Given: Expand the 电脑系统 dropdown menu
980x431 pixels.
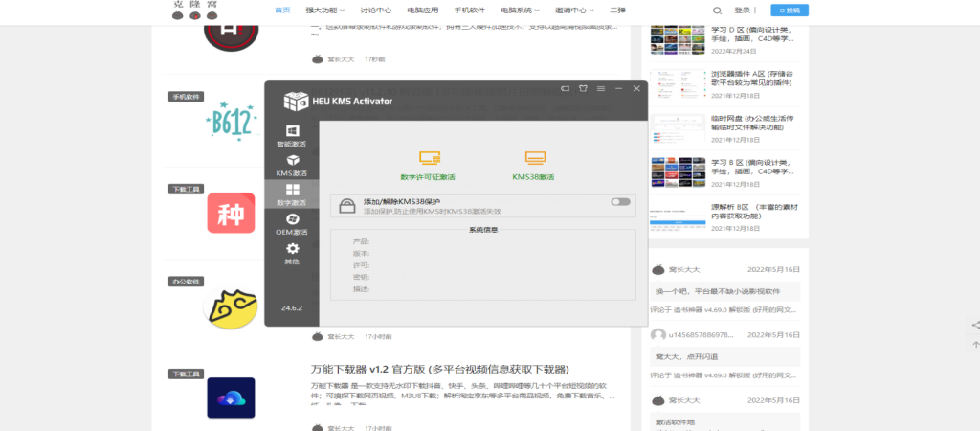Looking at the screenshot, I should point(520,10).
